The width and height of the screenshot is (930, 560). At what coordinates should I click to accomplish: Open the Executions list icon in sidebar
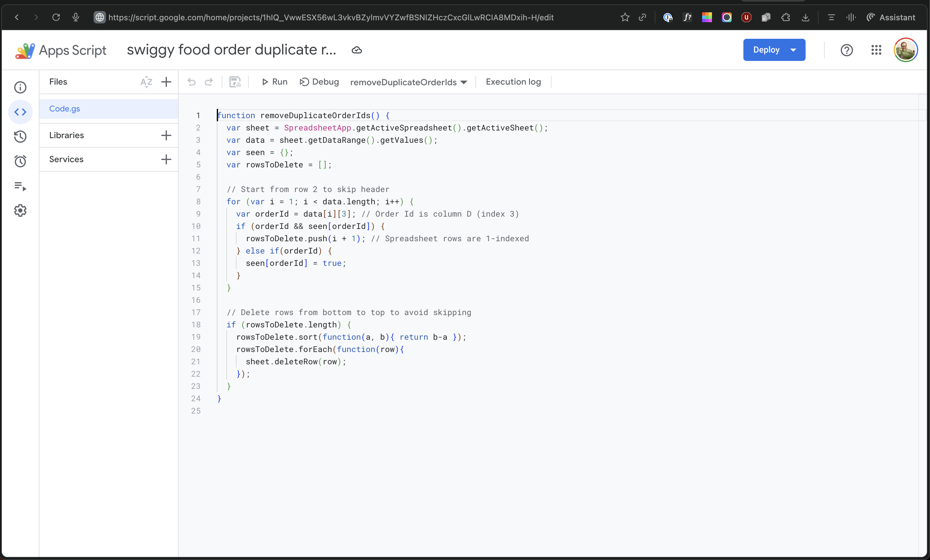(20, 186)
